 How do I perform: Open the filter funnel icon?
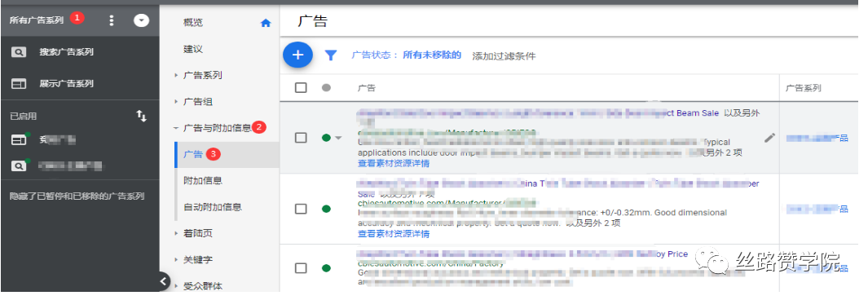pos(330,55)
